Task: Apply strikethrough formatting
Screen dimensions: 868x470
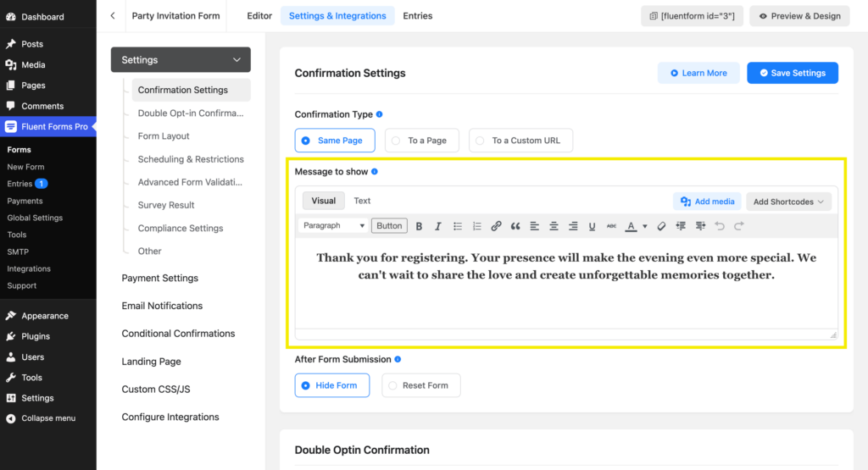Action: click(x=611, y=226)
